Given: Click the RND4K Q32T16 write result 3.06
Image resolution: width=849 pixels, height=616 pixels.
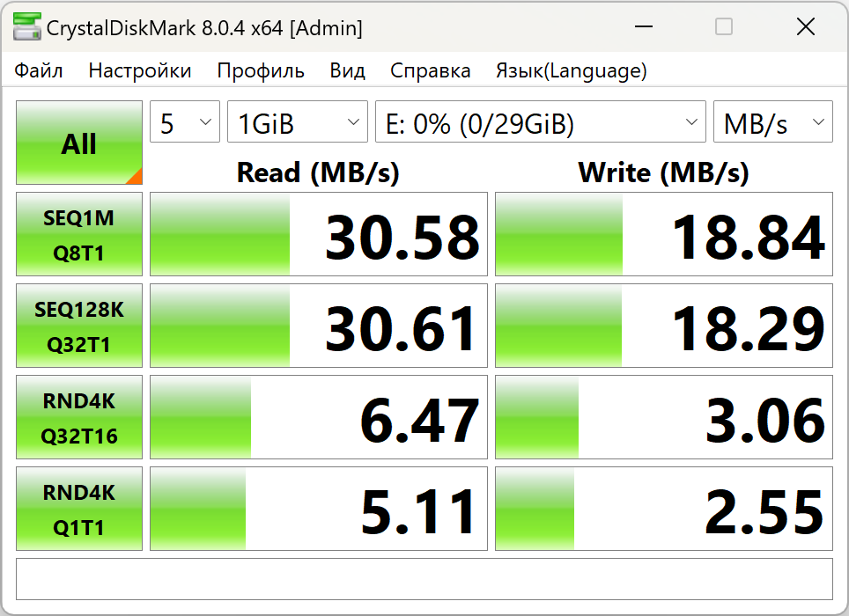Looking at the screenshot, I should 664,417.
